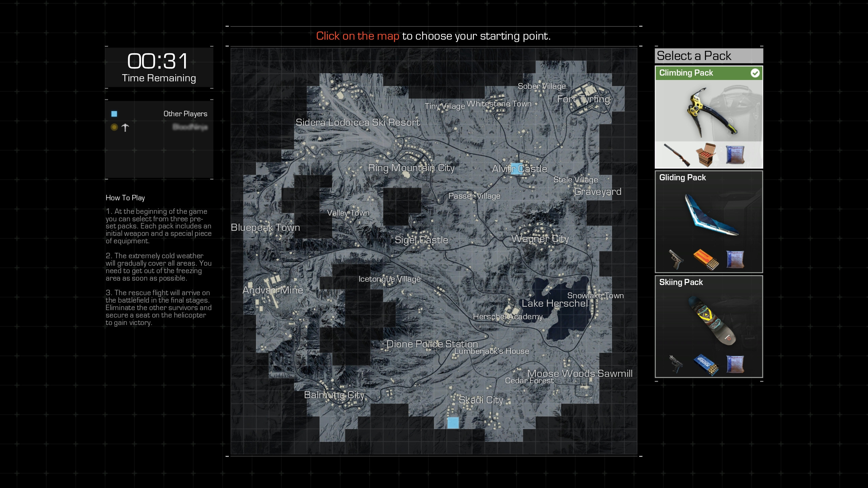This screenshot has height=488, width=868.
Task: Click the shotgun icon in Climbing Pack
Action: pos(677,155)
